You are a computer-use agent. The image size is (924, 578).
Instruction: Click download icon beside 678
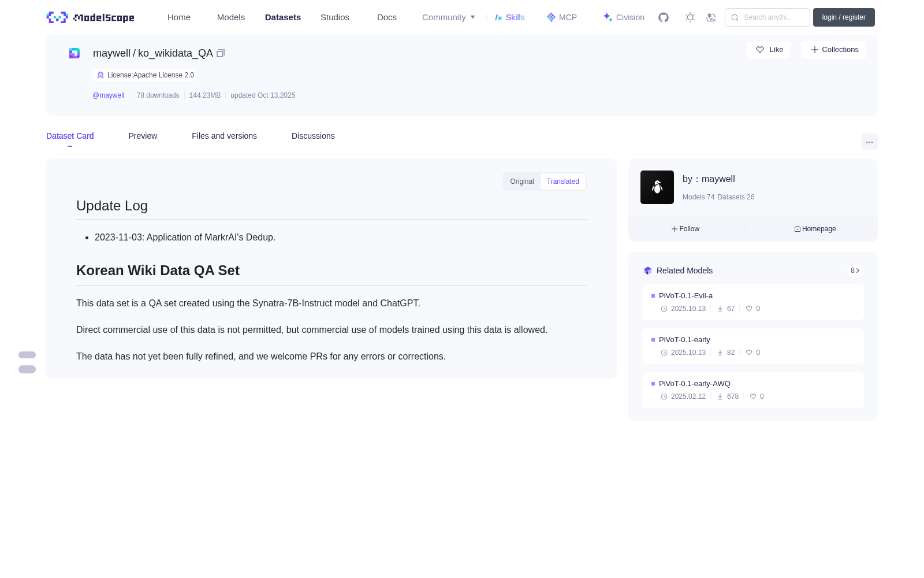click(x=720, y=397)
